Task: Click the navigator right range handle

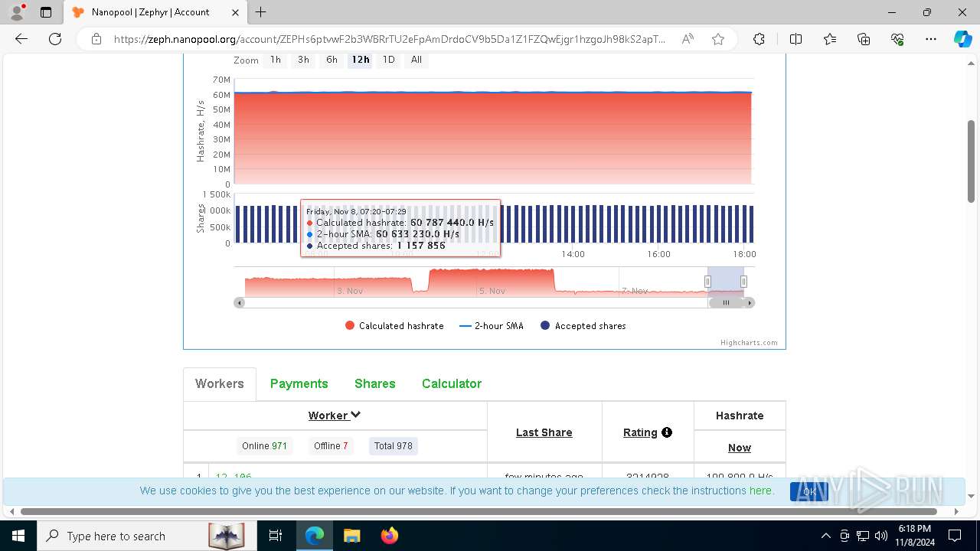Action: click(743, 282)
